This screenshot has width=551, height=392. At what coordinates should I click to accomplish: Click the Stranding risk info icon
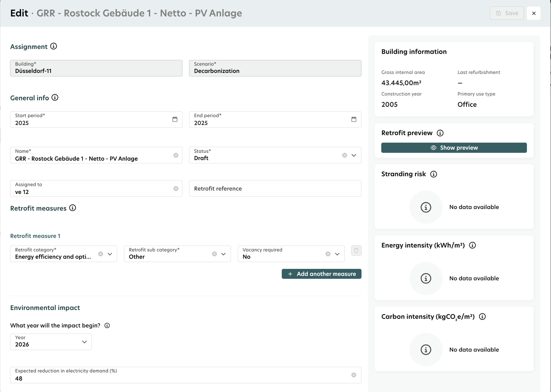pyautogui.click(x=434, y=174)
